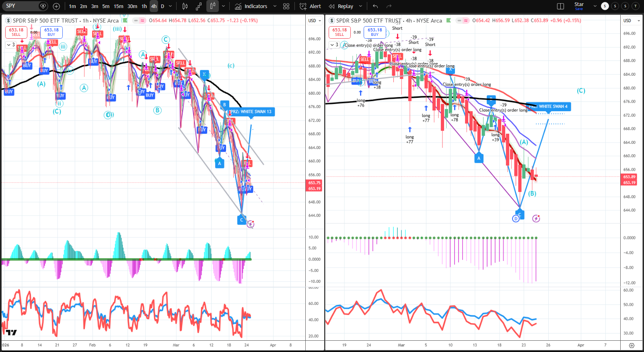Click SPDR S&P 500 title on 4h chart
Image resolution: width=644 pixels, height=352 pixels.
[369, 21]
